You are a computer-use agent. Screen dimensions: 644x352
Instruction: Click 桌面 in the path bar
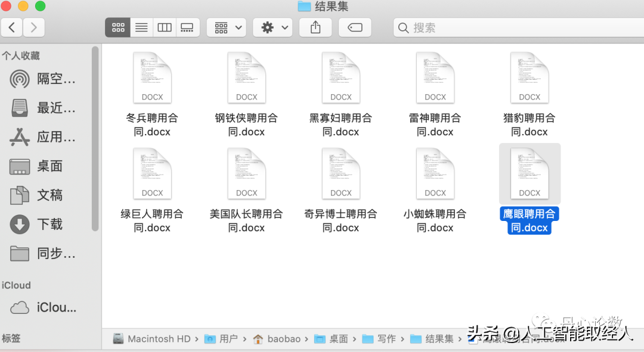332,339
